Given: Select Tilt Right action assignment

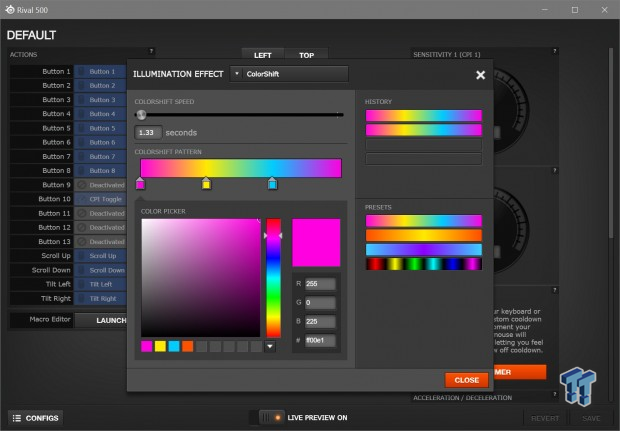Looking at the screenshot, I should pos(100,299).
